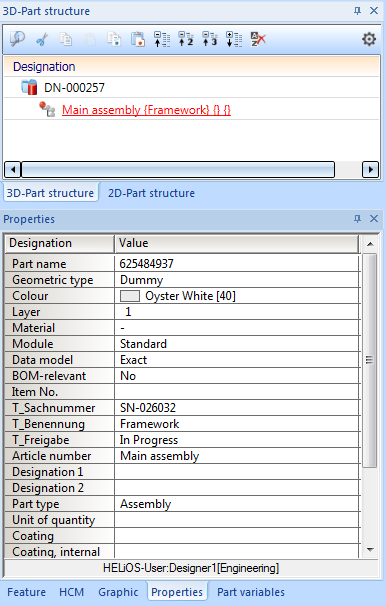
Task: Click the scroll right arrow of structure list
Action: coord(371,169)
